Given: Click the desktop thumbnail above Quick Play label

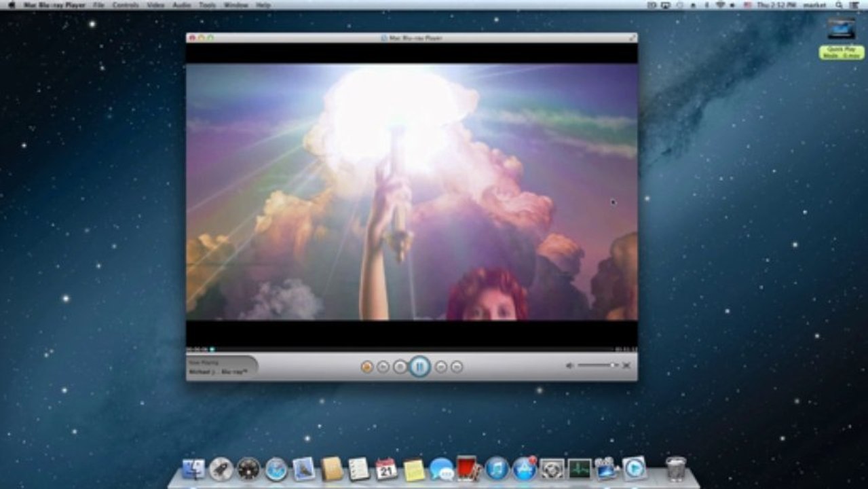Looking at the screenshot, I should pos(842,29).
